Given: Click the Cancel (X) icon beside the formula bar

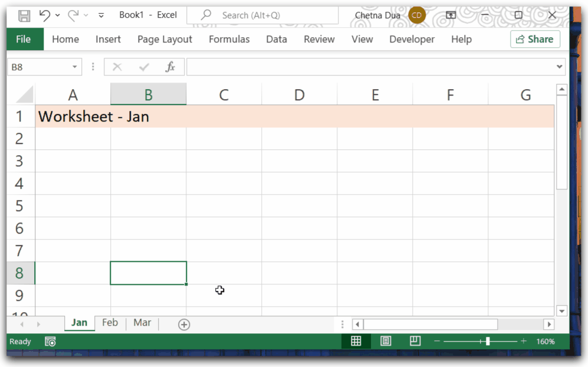Looking at the screenshot, I should coord(117,67).
